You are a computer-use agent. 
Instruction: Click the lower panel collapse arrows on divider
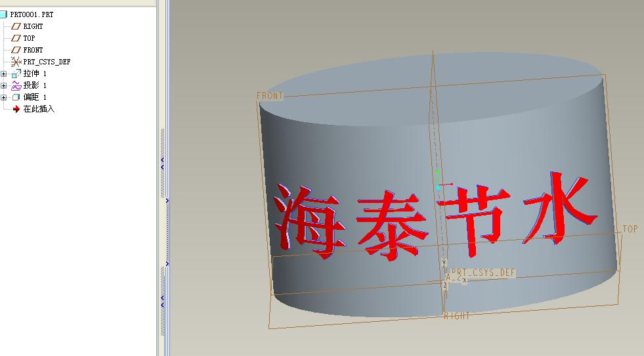tap(162, 301)
